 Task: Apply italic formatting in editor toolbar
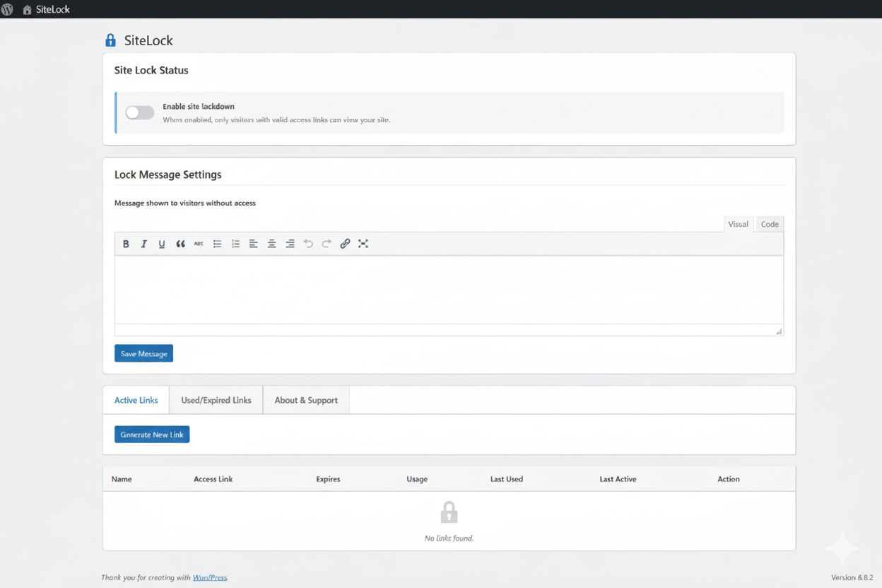point(144,244)
